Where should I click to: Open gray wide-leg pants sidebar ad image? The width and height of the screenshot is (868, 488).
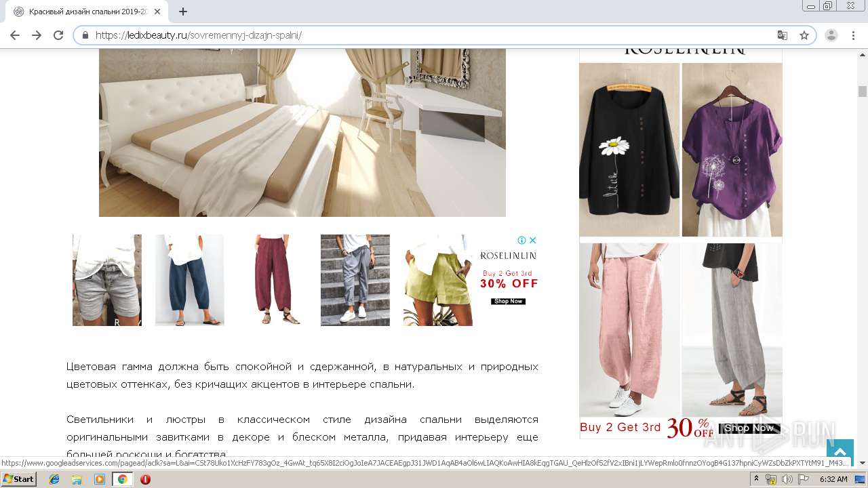click(732, 331)
